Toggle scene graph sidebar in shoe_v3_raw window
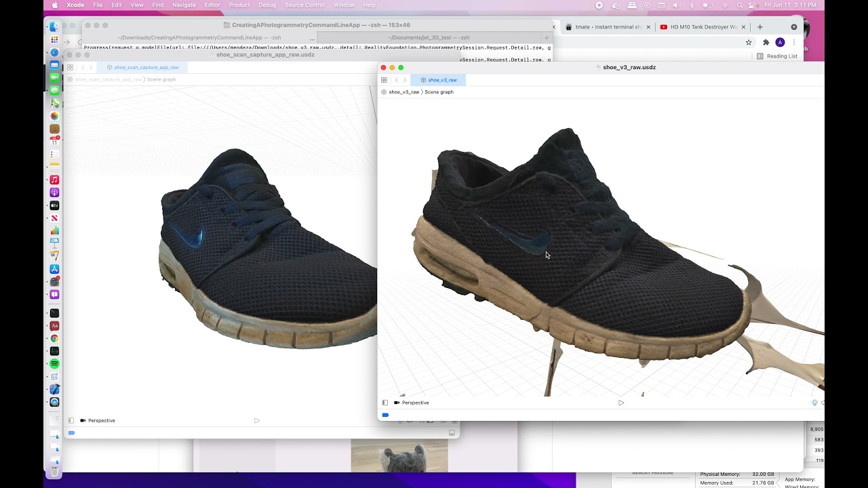Viewport: 868px width, 488px height. click(385, 403)
